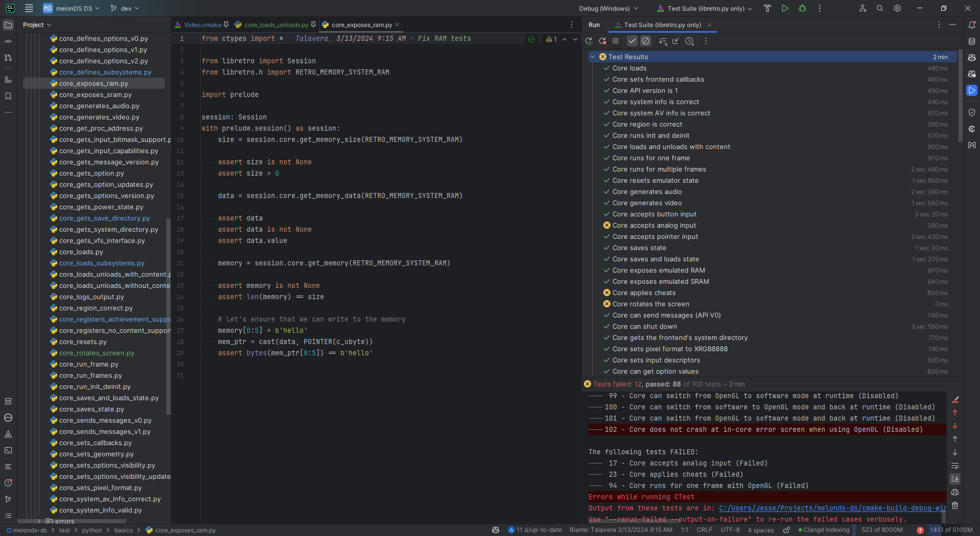Open the cmake-build-debug output path link
The width and height of the screenshot is (980, 536).
click(x=832, y=508)
